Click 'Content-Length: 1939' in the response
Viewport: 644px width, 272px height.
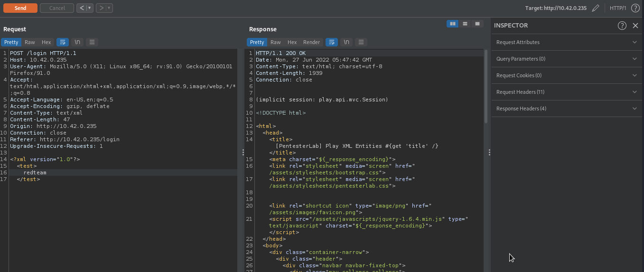(289, 73)
